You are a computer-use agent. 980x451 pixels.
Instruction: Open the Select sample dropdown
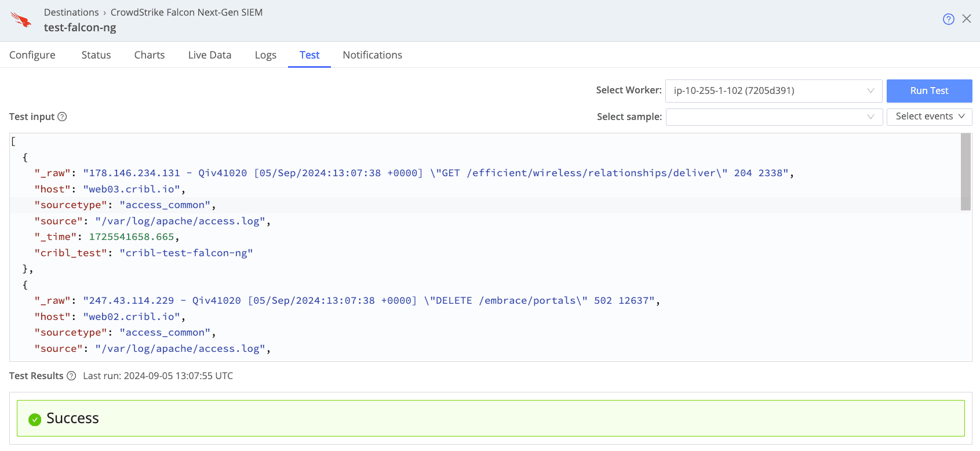click(x=774, y=117)
